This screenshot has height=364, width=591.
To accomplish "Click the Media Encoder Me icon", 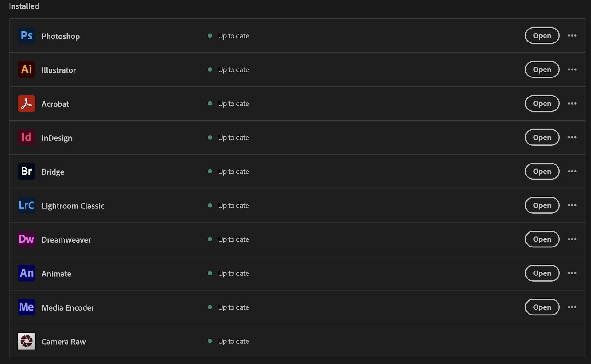I will [x=26, y=307].
